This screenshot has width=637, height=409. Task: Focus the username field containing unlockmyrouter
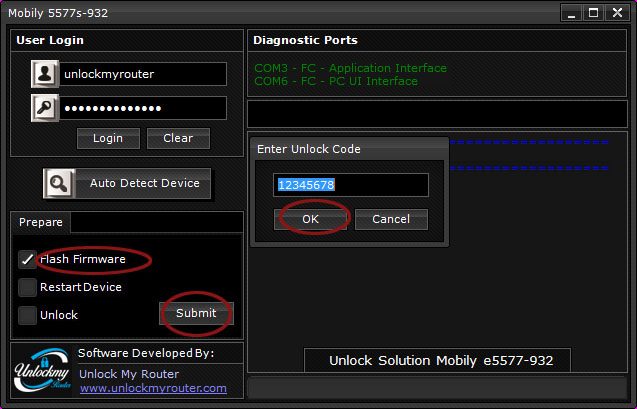click(x=143, y=74)
